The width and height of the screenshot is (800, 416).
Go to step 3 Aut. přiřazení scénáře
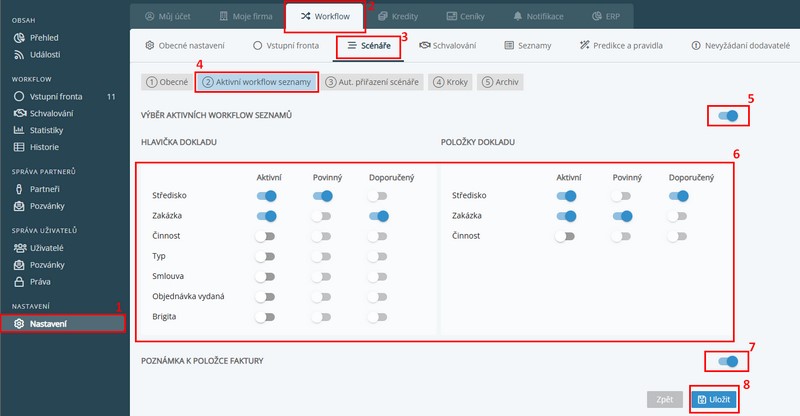pos(373,82)
